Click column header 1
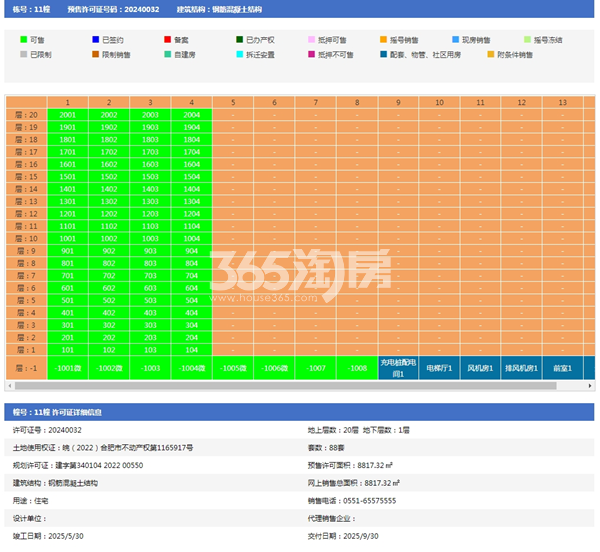The image size is (600, 552). tap(68, 103)
